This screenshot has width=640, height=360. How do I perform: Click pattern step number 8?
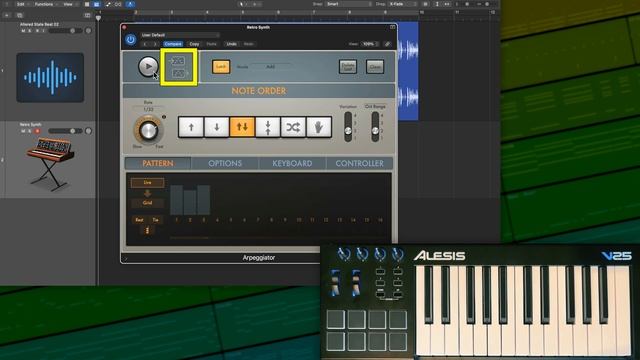(271, 220)
